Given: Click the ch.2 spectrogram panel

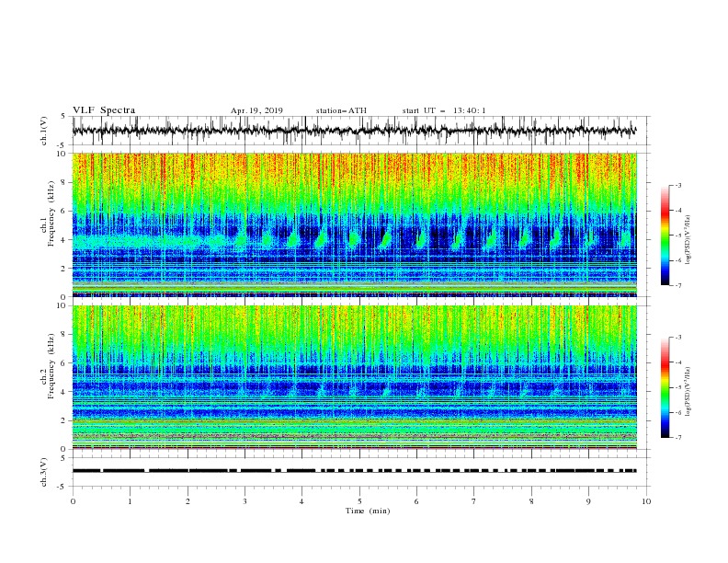Looking at the screenshot, I should pos(354,377).
